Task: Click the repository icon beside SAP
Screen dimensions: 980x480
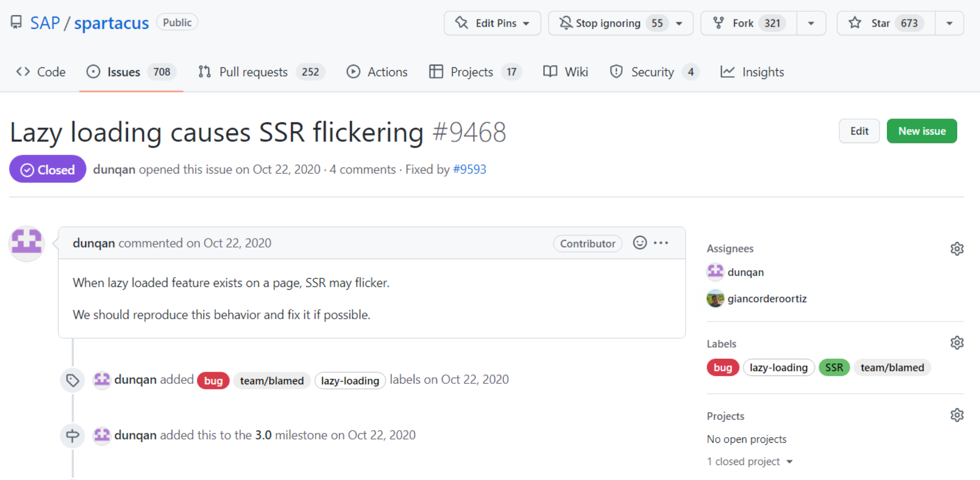Action: (x=17, y=22)
